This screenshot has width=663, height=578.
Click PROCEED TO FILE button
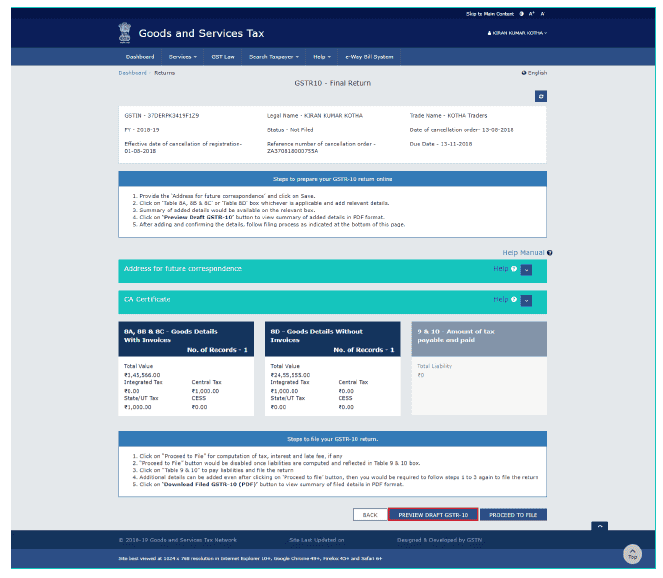[513, 515]
